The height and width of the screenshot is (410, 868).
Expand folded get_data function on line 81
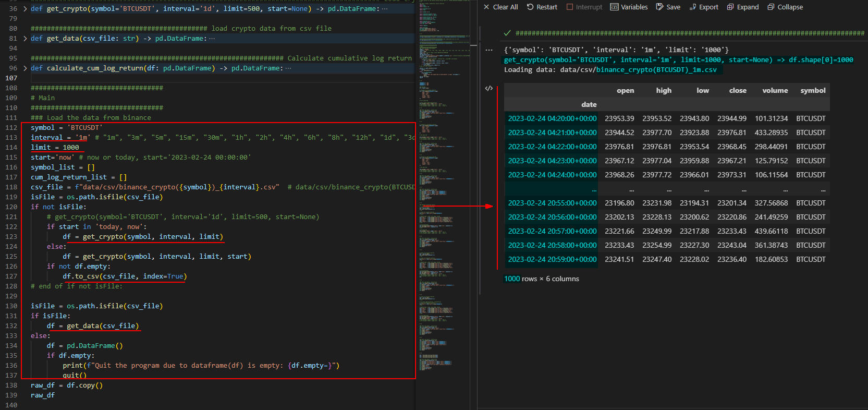point(25,39)
